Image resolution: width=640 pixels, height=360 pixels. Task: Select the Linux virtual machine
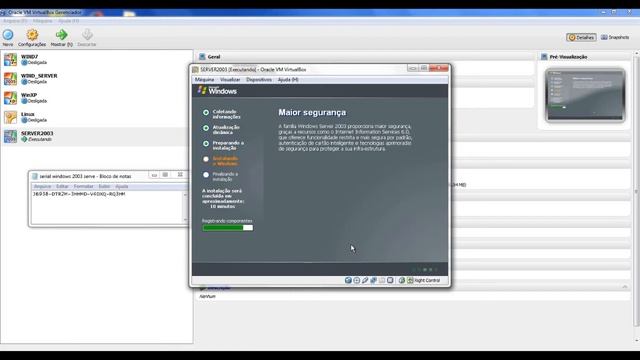coord(97,117)
